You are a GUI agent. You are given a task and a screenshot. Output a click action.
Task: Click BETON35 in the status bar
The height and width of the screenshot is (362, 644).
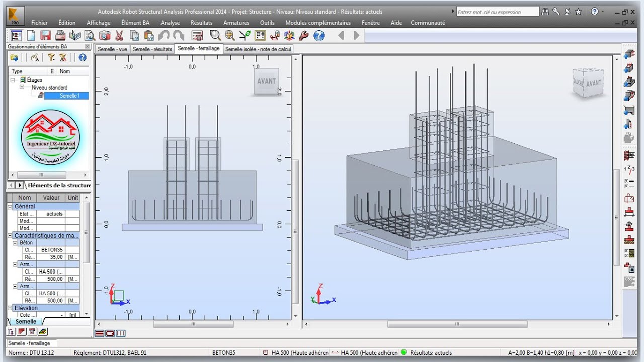tap(224, 353)
